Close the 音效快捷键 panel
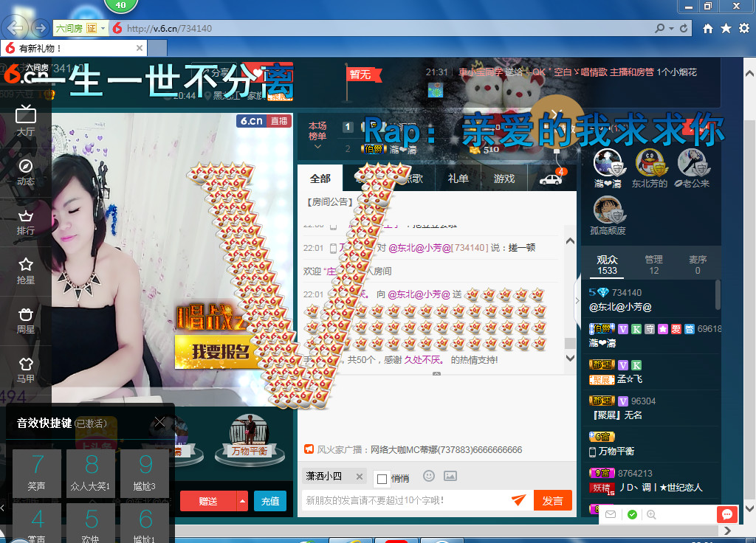Screen dimensions: 756x543 click(159, 423)
